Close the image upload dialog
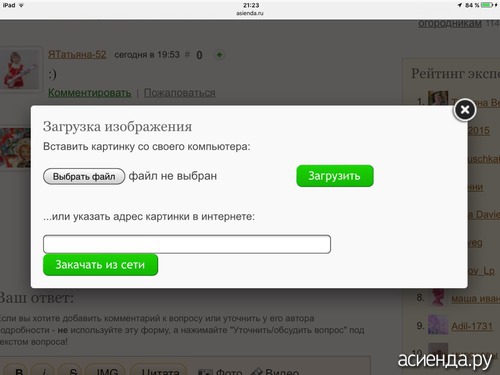 point(465,110)
